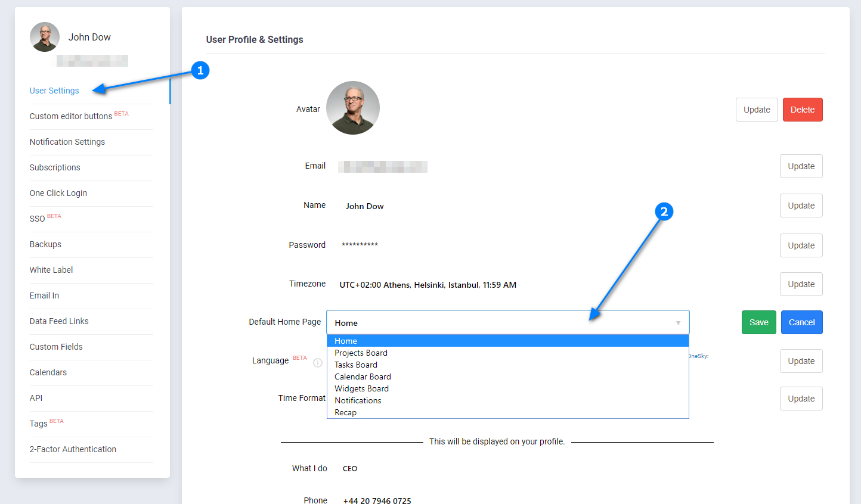Click the OneSky link

click(x=698, y=356)
